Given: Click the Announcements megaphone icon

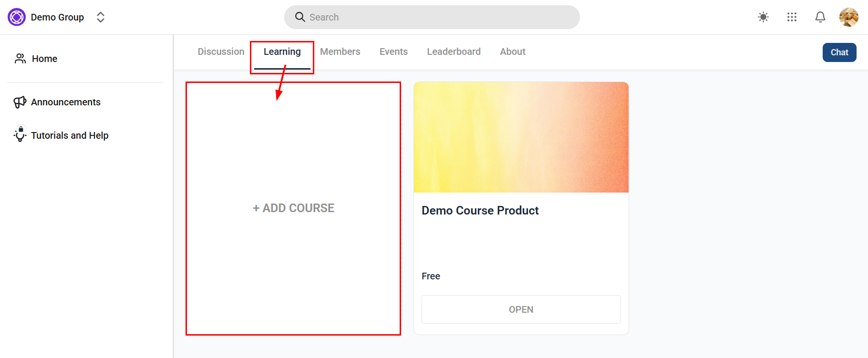Looking at the screenshot, I should (20, 102).
